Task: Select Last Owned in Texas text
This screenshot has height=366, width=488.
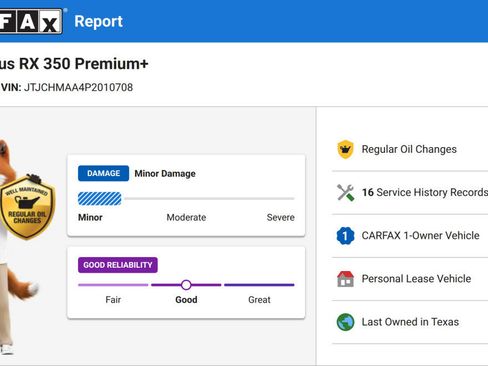Action: [x=410, y=322]
